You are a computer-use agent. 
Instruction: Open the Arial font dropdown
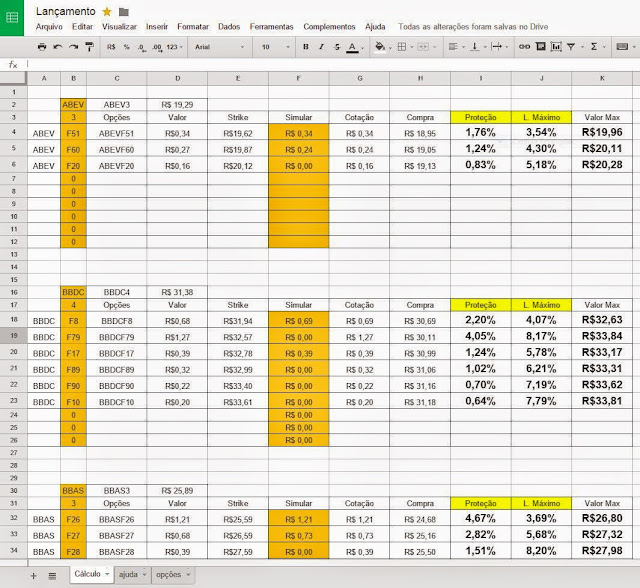pyautogui.click(x=220, y=47)
